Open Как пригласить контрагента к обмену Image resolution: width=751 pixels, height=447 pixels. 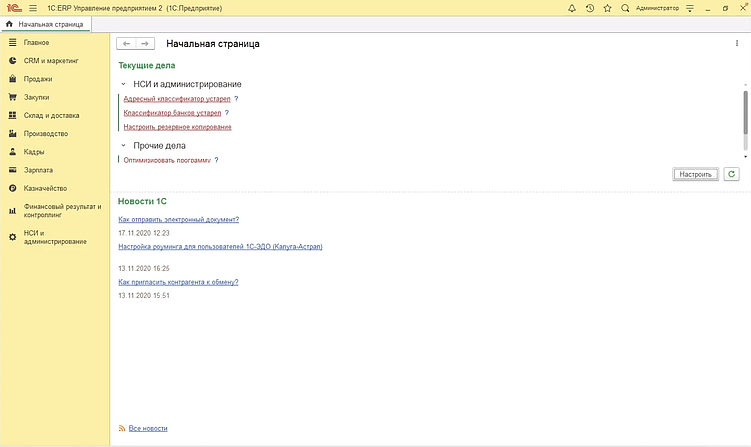(x=178, y=282)
